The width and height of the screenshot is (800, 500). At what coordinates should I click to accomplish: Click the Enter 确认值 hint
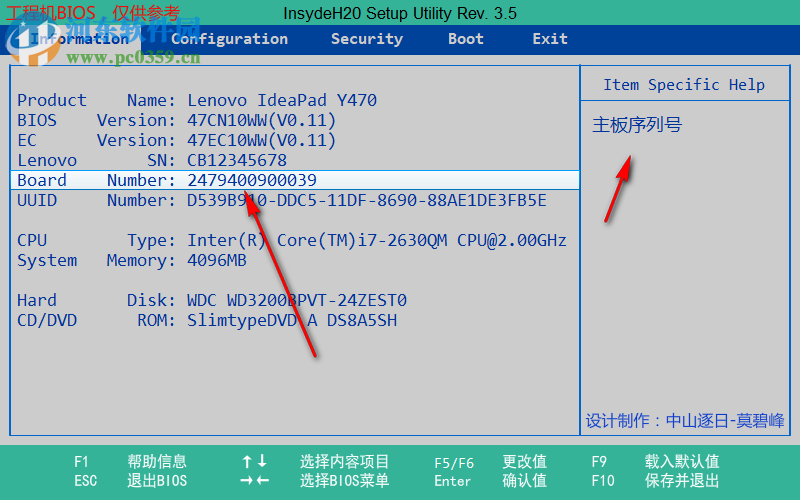coord(490,481)
